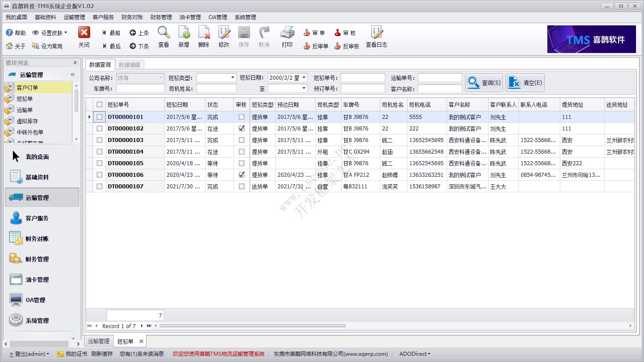644x362 pixels.
Task: Pin the 模块列表 panel
Action: [75, 63]
